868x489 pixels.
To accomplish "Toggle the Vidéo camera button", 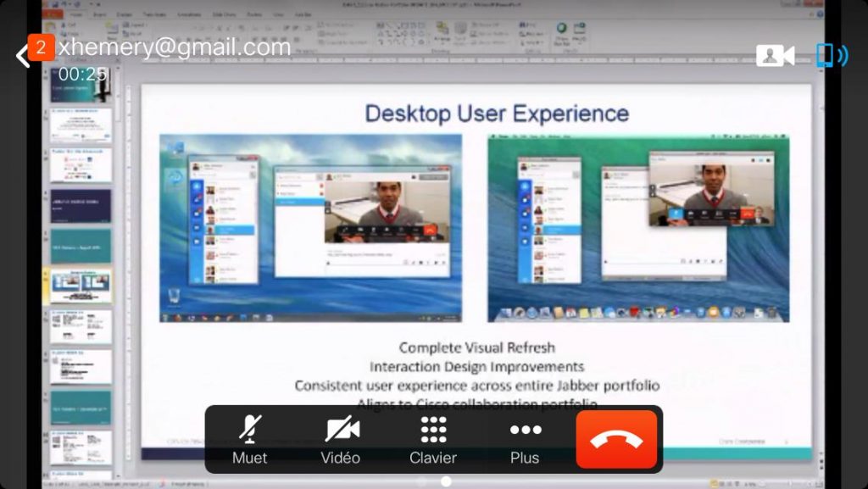I will pyautogui.click(x=341, y=439).
